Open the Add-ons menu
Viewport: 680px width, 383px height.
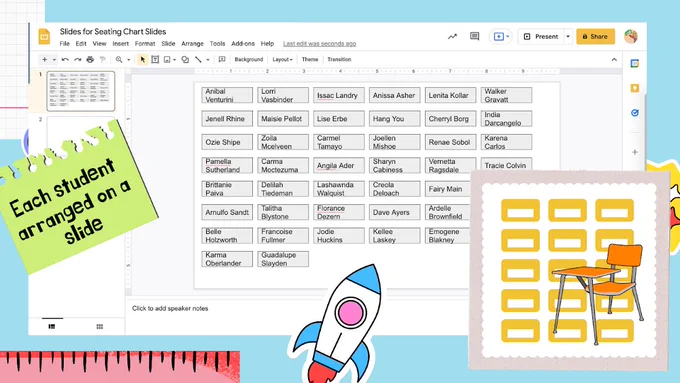243,44
